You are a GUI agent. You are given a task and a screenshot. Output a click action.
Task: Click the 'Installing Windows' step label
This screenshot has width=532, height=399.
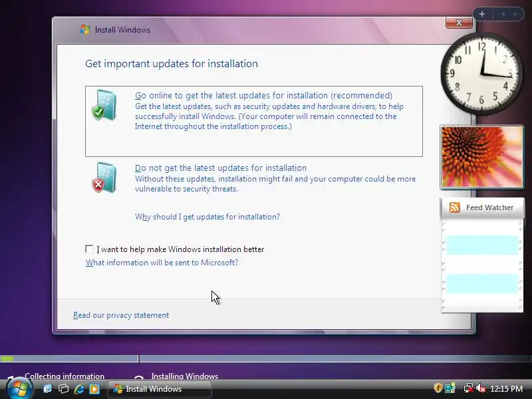pyautogui.click(x=185, y=376)
